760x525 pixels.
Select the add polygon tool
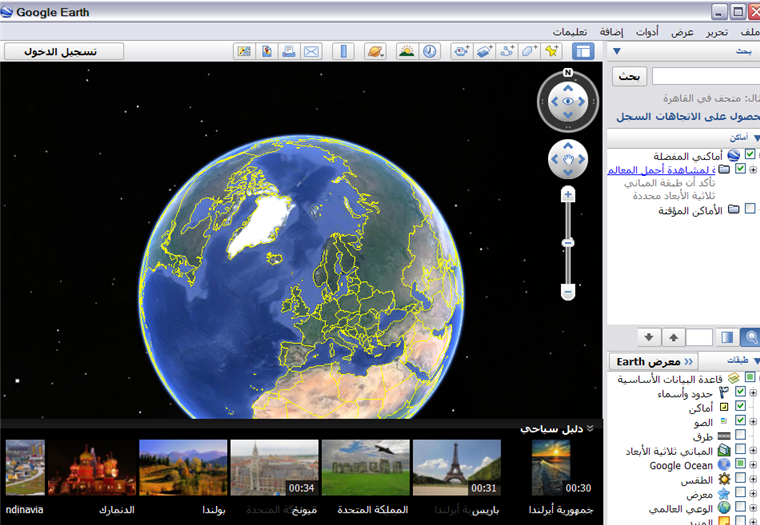(x=528, y=51)
